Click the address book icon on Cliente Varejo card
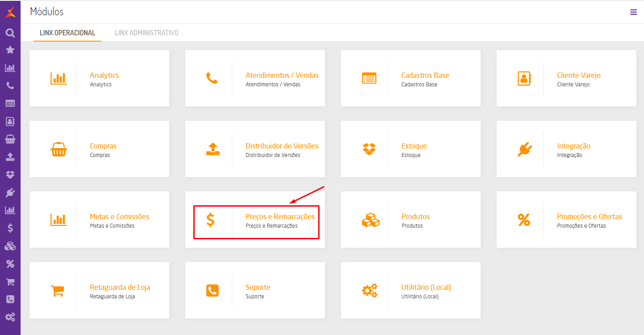This screenshot has width=644, height=335. pyautogui.click(x=524, y=78)
